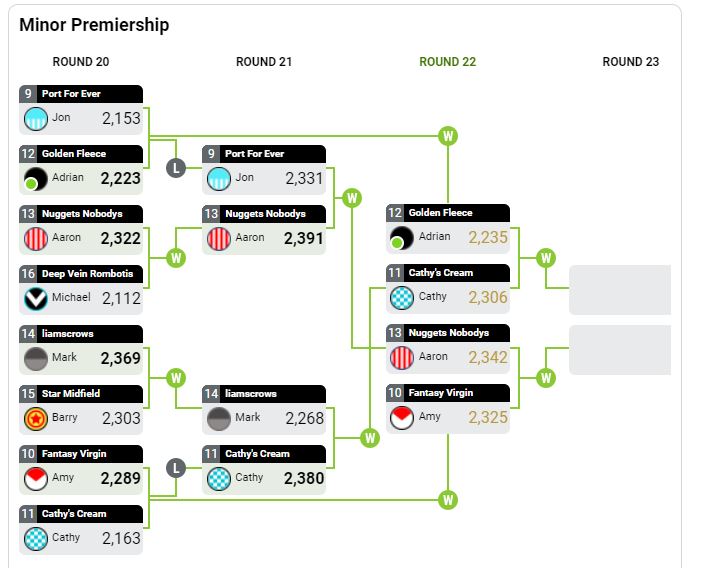
Task: Open Star Midfield team name
Action: tap(71, 394)
